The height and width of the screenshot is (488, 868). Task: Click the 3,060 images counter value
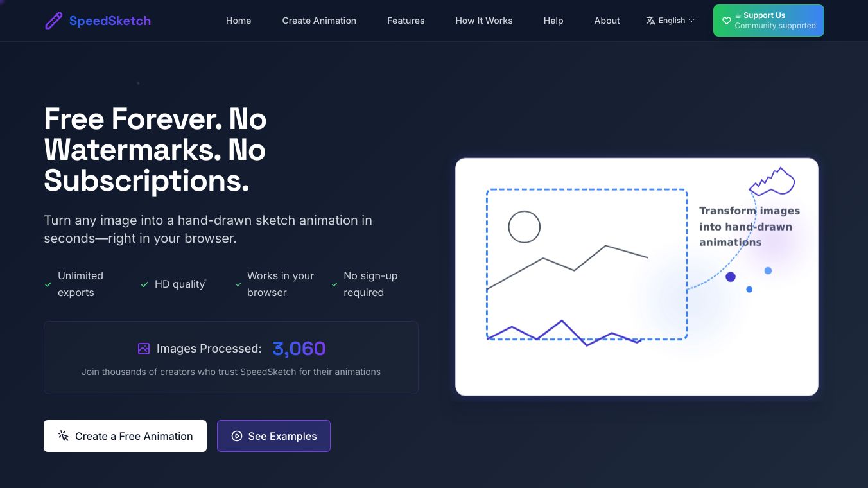299,349
